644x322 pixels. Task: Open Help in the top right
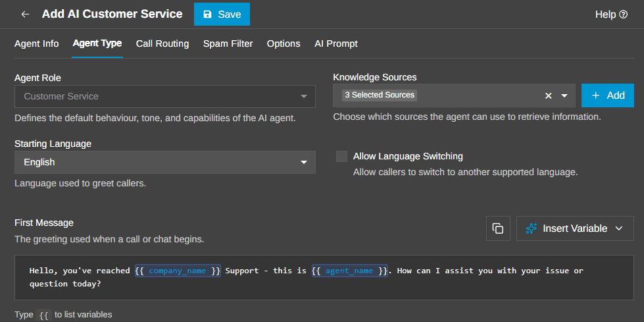coord(611,14)
